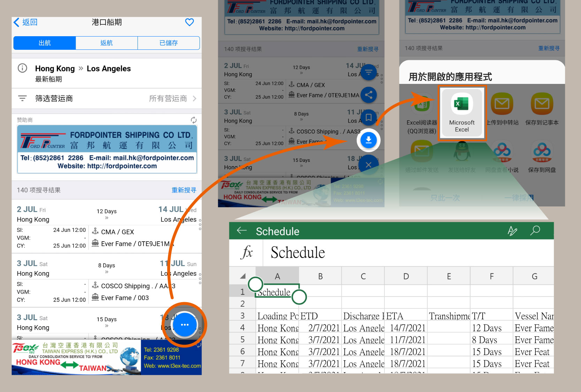Tap 一律採用 button

519,198
